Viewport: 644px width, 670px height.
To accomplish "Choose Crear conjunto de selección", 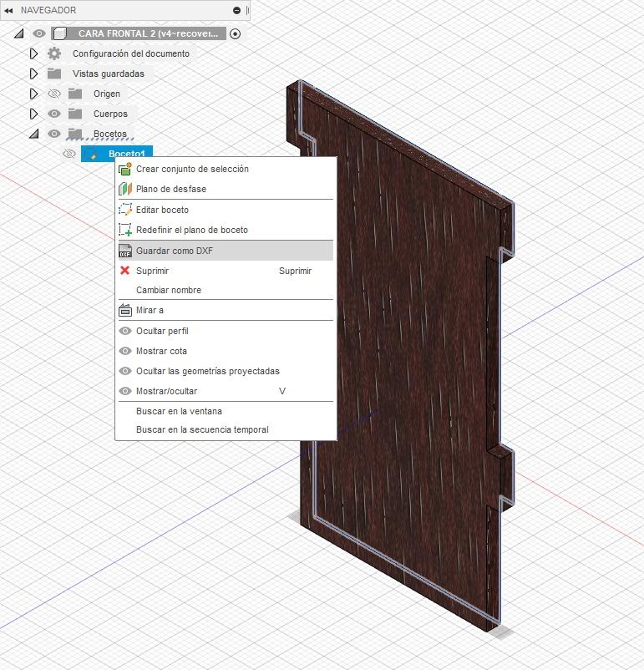I will pyautogui.click(x=226, y=170).
